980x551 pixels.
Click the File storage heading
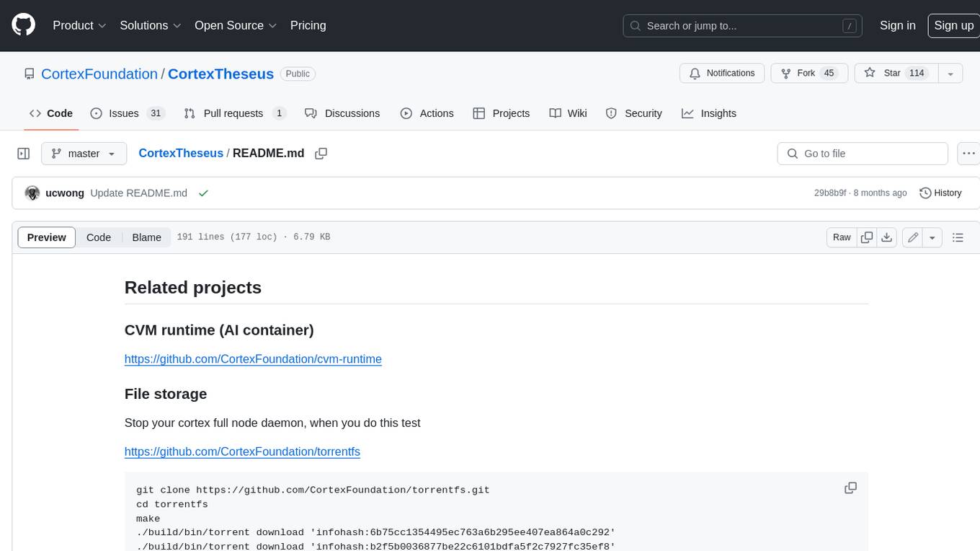coord(166,394)
